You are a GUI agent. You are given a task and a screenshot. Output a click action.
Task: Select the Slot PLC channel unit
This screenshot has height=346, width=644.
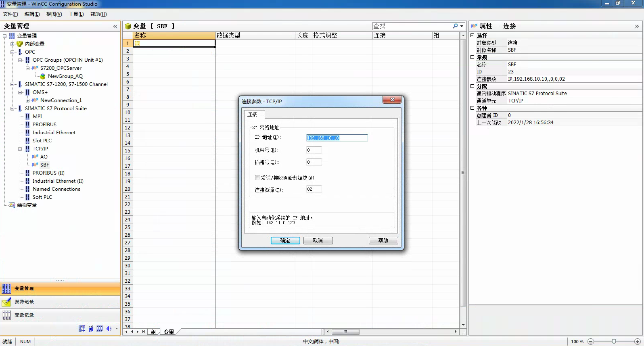(42, 140)
